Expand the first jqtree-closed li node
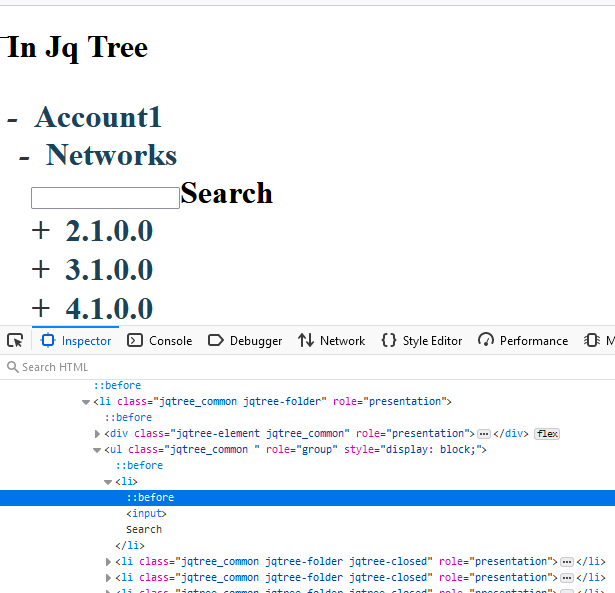Image resolution: width=615 pixels, height=593 pixels. point(108,562)
